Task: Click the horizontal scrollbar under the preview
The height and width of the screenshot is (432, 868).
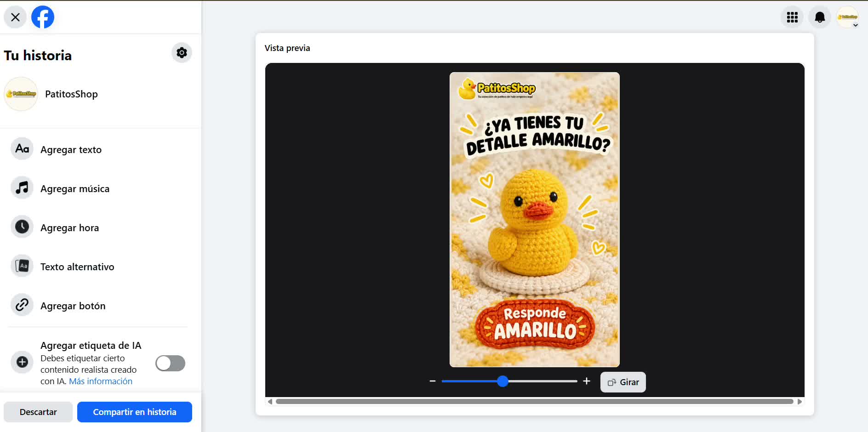Action: point(534,402)
